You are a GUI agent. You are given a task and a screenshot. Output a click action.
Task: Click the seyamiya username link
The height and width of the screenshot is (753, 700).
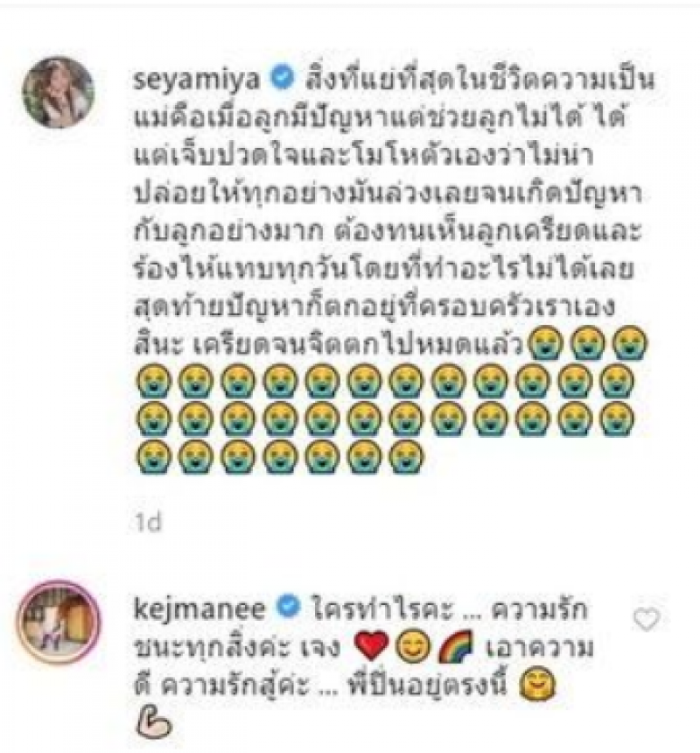196,80
